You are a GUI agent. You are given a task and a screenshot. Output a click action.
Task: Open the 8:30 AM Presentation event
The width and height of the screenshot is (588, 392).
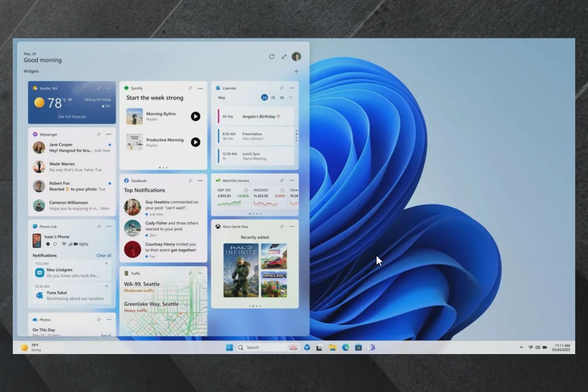point(256,136)
